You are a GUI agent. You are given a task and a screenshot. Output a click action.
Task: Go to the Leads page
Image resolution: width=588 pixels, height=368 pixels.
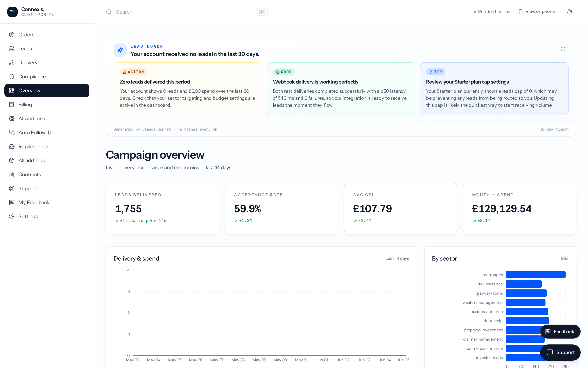pyautogui.click(x=47, y=49)
